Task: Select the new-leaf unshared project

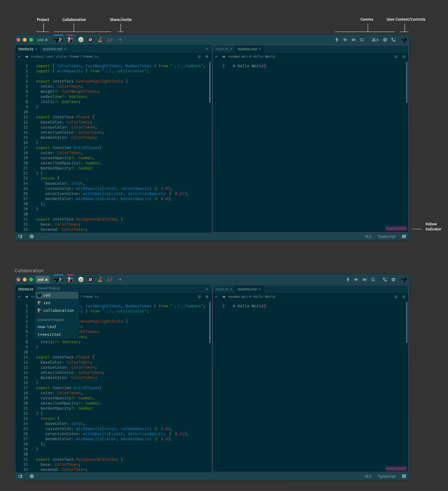Action: point(47,327)
